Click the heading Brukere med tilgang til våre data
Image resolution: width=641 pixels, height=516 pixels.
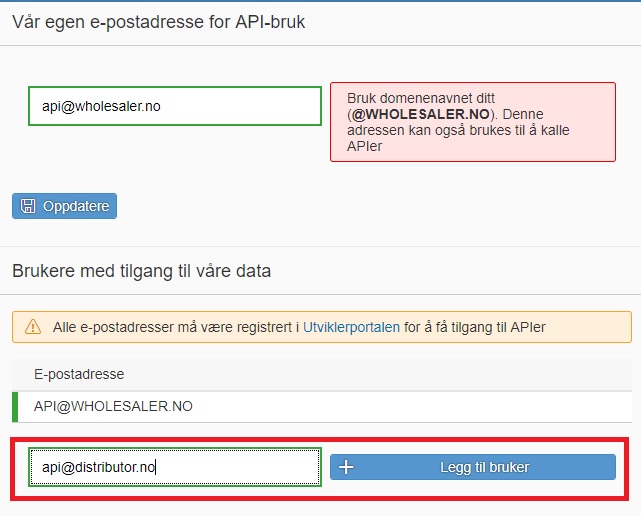point(141,270)
